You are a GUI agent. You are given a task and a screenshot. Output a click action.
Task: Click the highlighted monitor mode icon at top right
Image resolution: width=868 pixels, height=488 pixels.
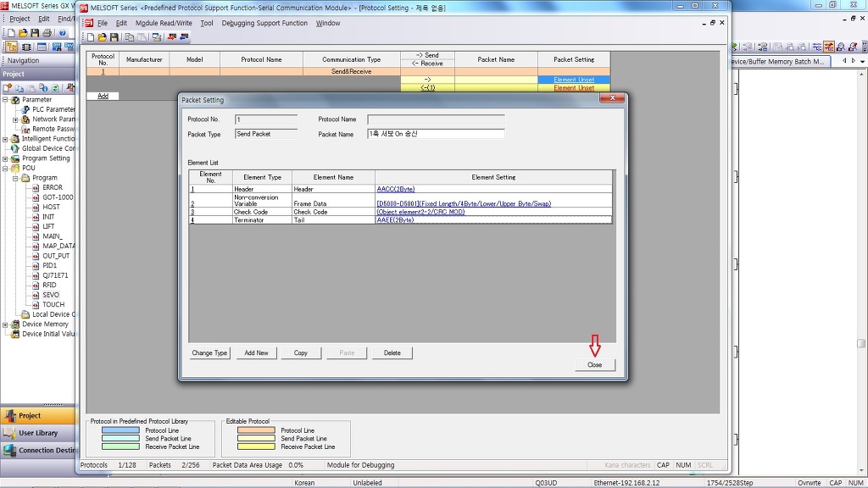click(x=828, y=47)
